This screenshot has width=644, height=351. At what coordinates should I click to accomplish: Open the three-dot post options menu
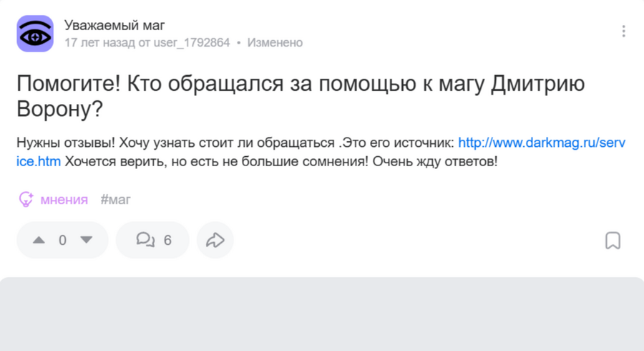624,32
